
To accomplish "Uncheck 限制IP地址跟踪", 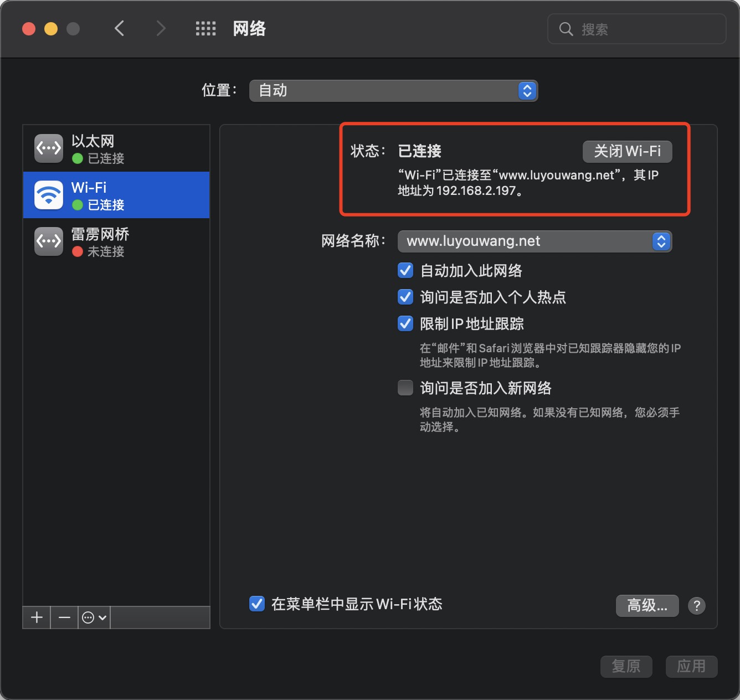I will [405, 323].
